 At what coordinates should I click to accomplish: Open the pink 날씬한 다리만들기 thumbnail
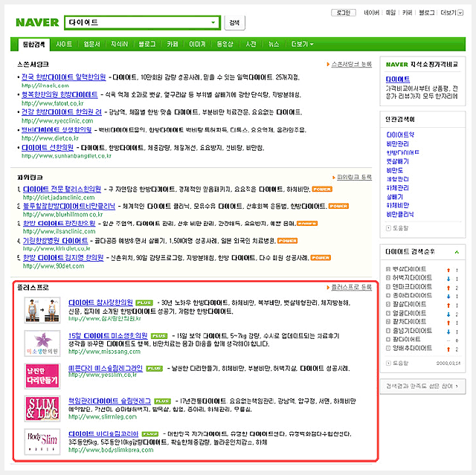click(42, 376)
